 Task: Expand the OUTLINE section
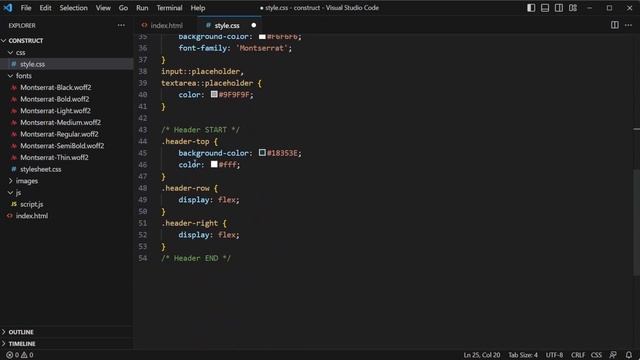pyautogui.click(x=66, y=332)
